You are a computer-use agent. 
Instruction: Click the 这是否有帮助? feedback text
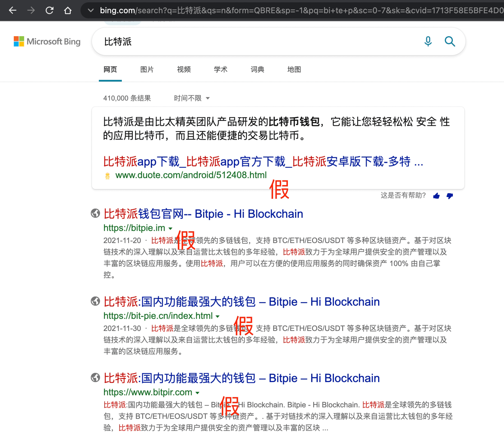[403, 195]
